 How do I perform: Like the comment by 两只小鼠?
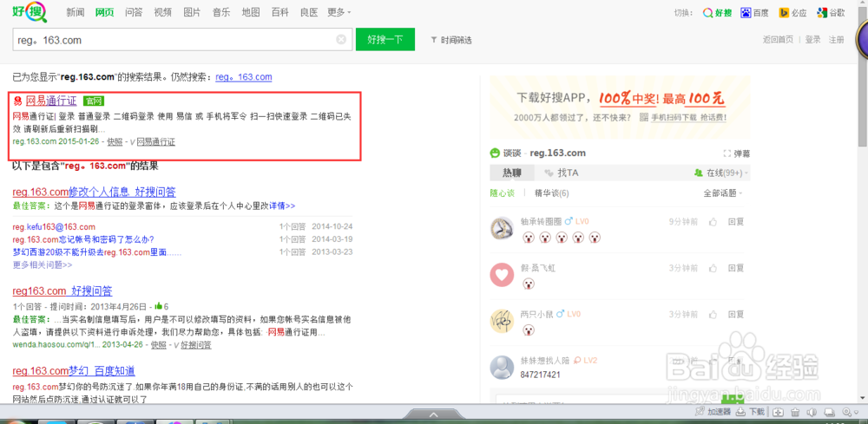(713, 314)
